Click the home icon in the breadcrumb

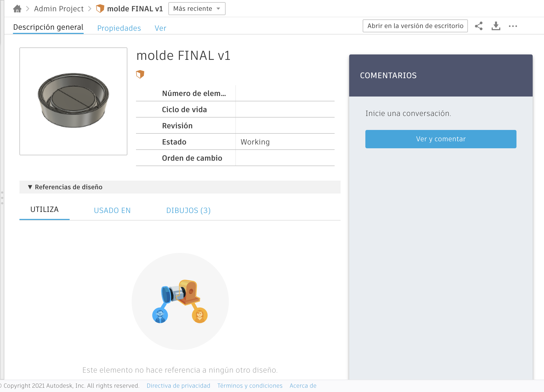17,8
